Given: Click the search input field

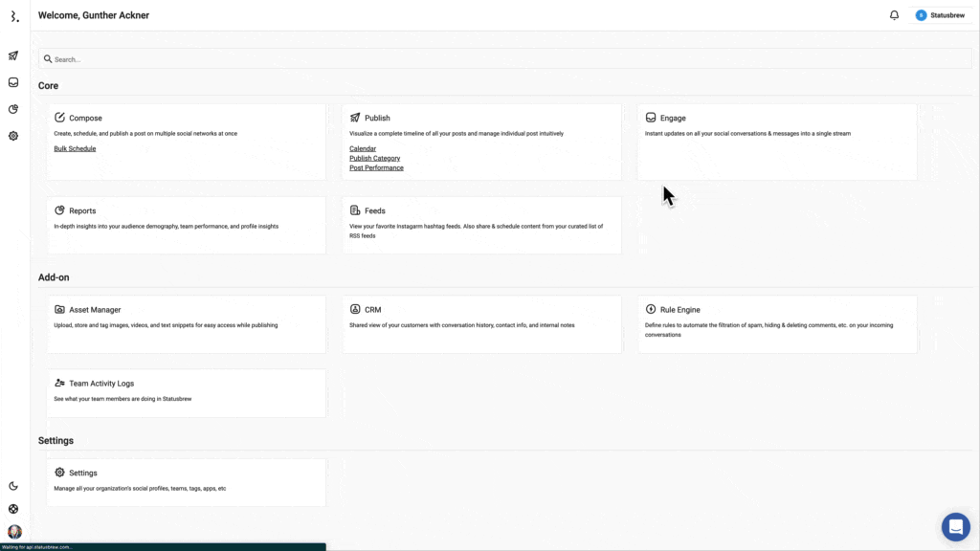Looking at the screenshot, I should [503, 59].
